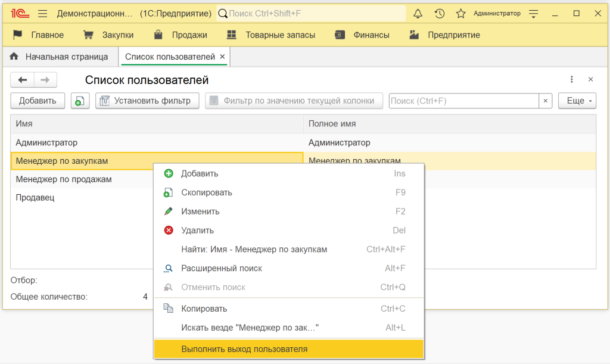Switch to Начальная страница tab

[x=60, y=57]
